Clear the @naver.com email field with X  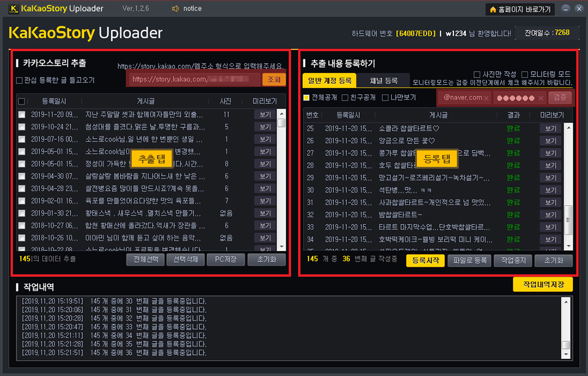coord(486,98)
